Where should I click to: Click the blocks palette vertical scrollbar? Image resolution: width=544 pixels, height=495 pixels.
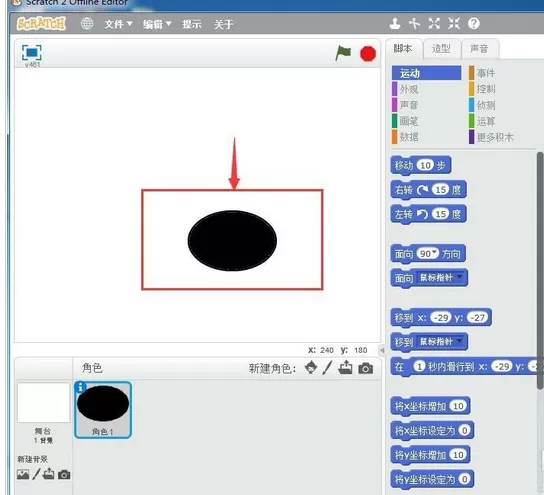coord(540,271)
